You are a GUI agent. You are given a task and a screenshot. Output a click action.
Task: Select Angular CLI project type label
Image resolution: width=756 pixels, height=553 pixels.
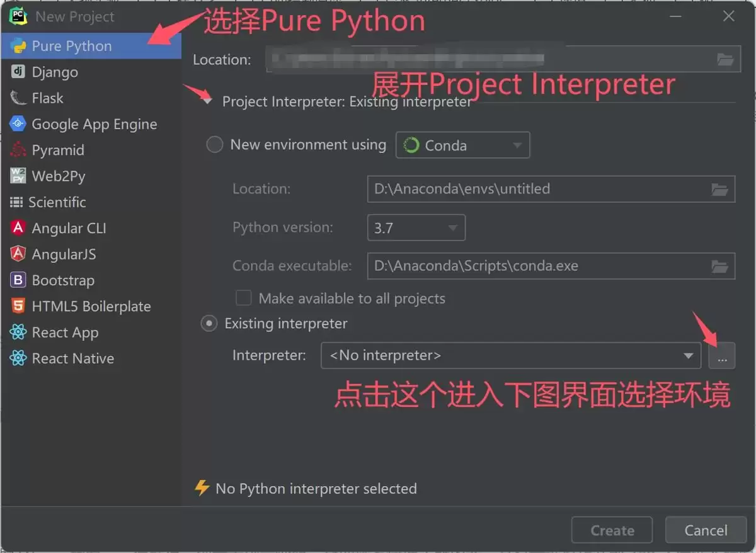(x=69, y=228)
